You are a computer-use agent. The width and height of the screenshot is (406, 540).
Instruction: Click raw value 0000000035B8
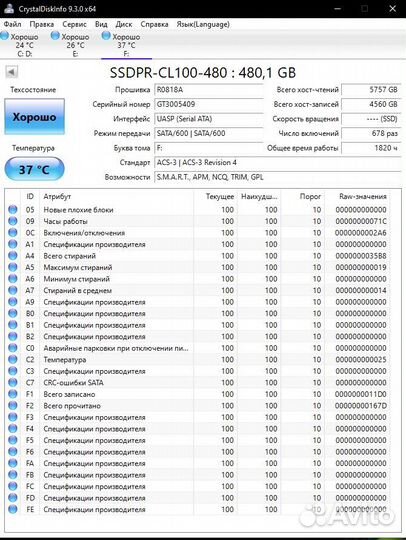(x=361, y=256)
